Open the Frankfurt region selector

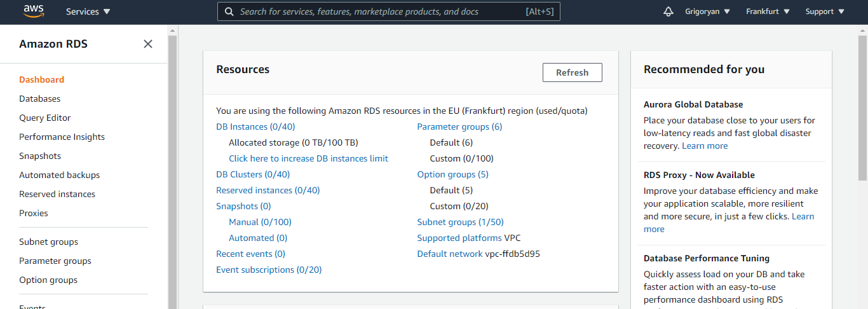tap(768, 11)
